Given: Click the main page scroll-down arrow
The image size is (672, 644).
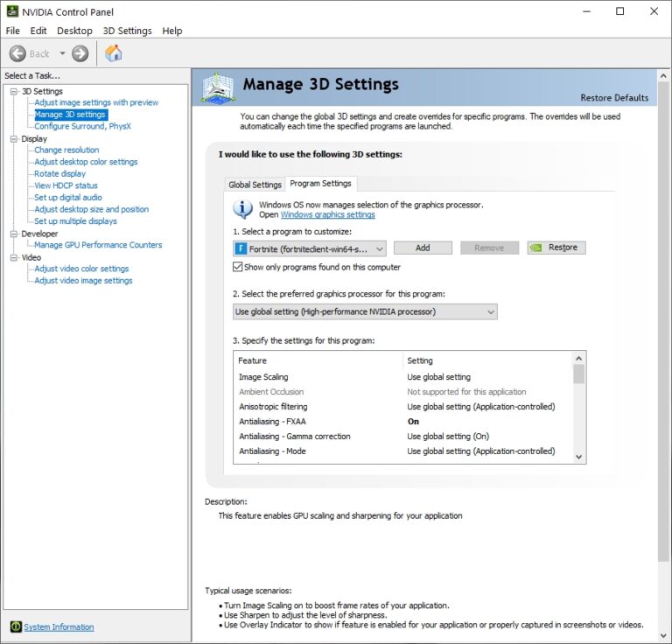Looking at the screenshot, I should click(x=663, y=635).
